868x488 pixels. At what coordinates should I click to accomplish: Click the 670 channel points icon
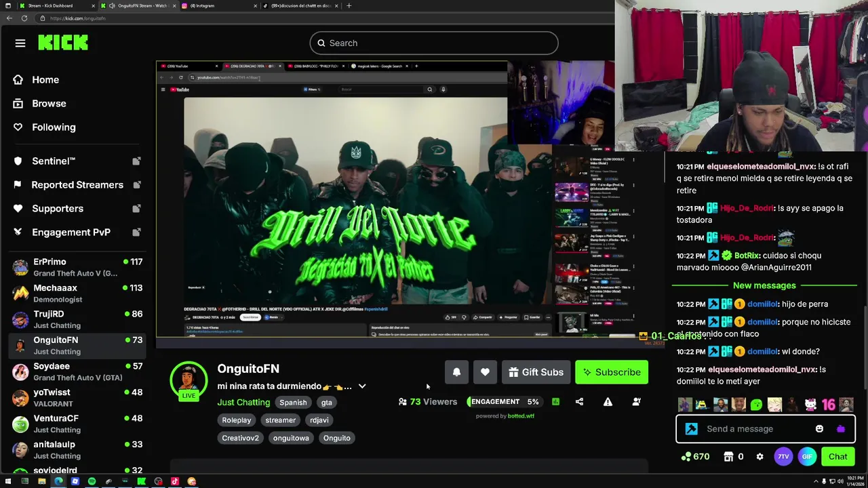[686, 457]
